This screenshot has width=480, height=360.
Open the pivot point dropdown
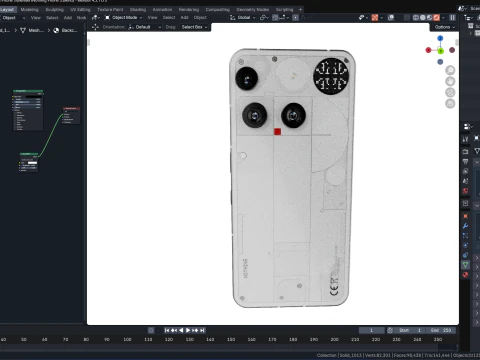(x=264, y=18)
